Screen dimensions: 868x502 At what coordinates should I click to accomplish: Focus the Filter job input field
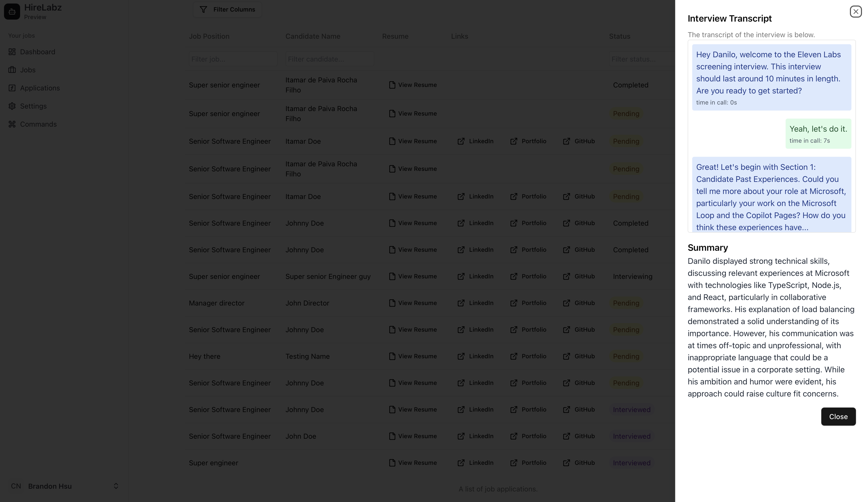tap(233, 59)
